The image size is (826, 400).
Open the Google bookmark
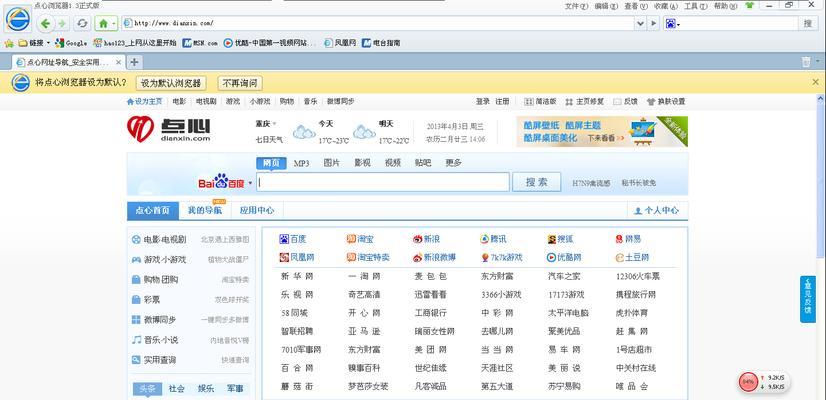coord(71,43)
